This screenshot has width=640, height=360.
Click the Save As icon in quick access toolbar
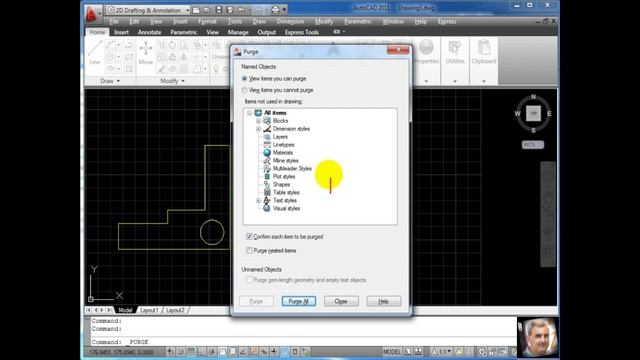230,10
